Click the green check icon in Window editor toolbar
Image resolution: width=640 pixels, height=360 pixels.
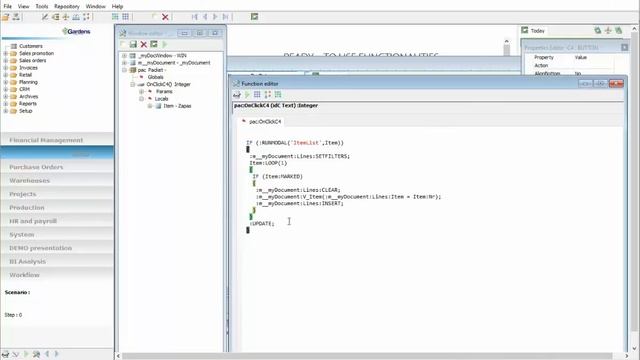154,44
